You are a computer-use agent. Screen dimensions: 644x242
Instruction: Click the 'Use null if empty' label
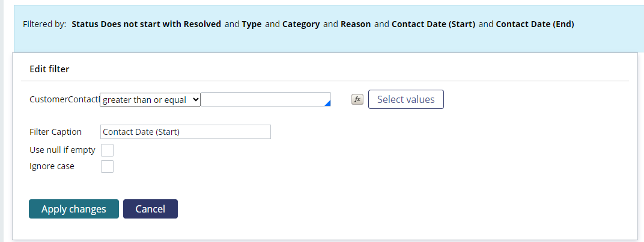pos(62,150)
